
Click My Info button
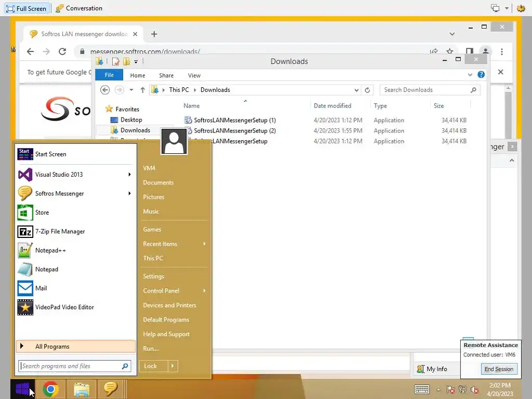(x=432, y=369)
